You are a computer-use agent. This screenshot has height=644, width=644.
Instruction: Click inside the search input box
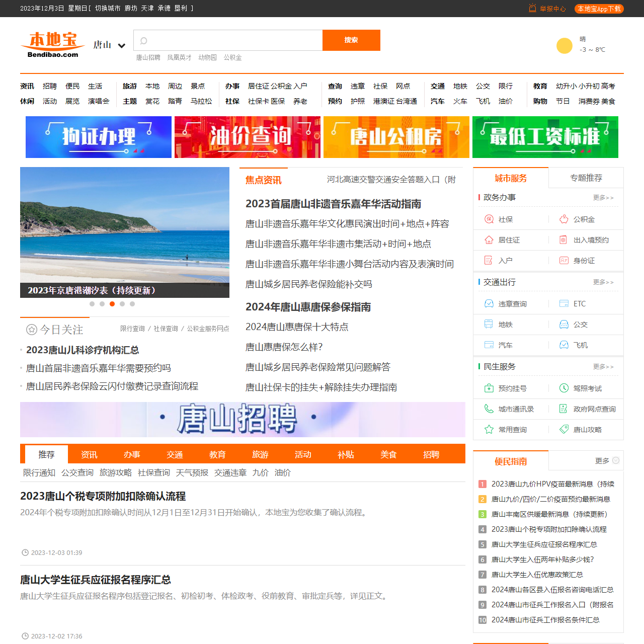tap(227, 40)
